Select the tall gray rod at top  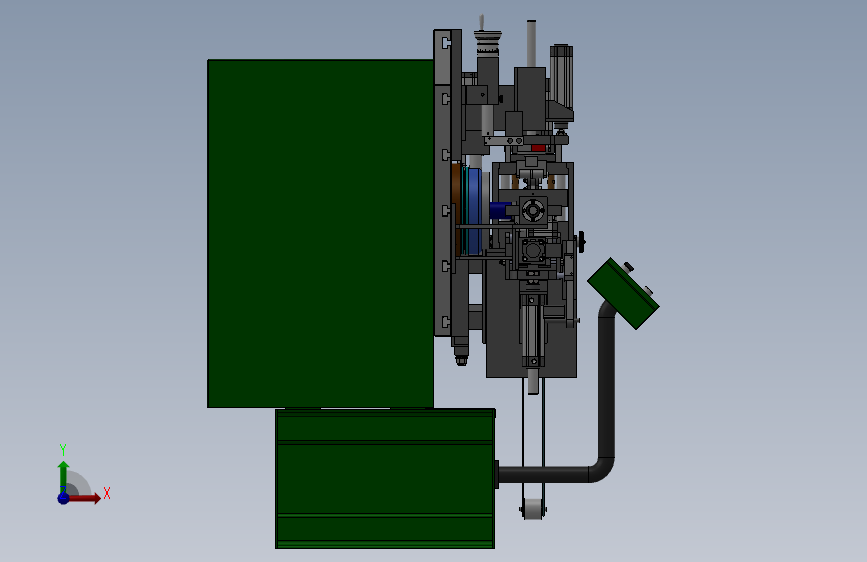tap(531, 44)
